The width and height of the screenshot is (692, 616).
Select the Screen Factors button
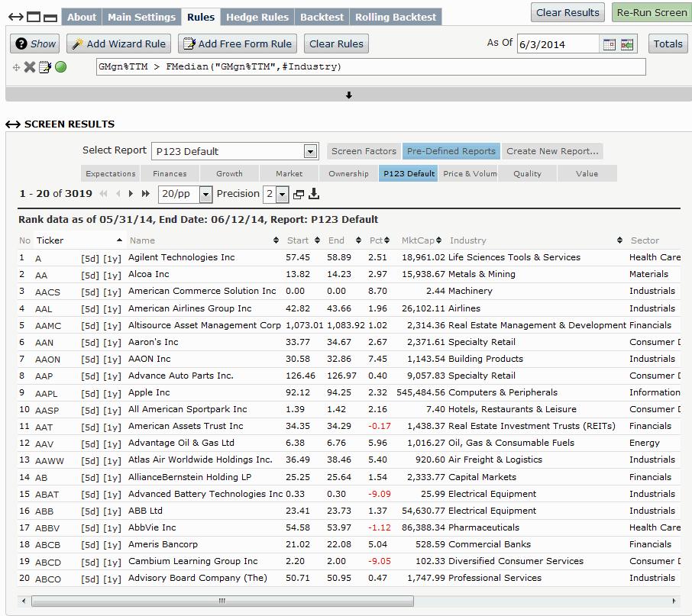click(x=364, y=151)
